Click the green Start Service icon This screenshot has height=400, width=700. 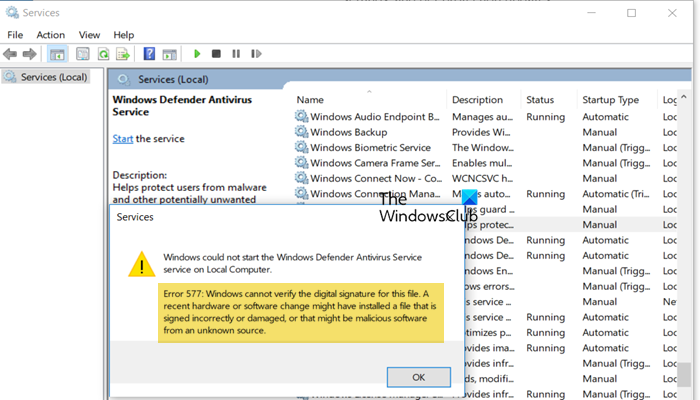(197, 54)
